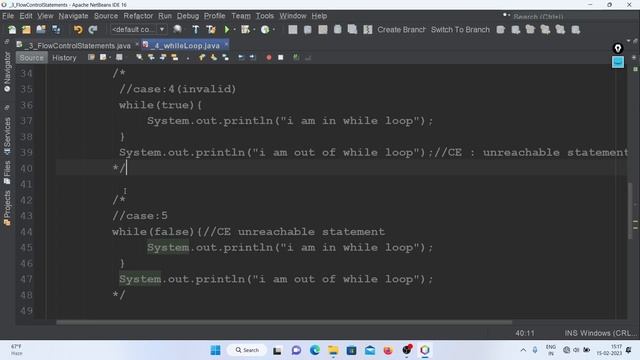
Task: Click the Save All icon
Action: [x=56, y=29]
